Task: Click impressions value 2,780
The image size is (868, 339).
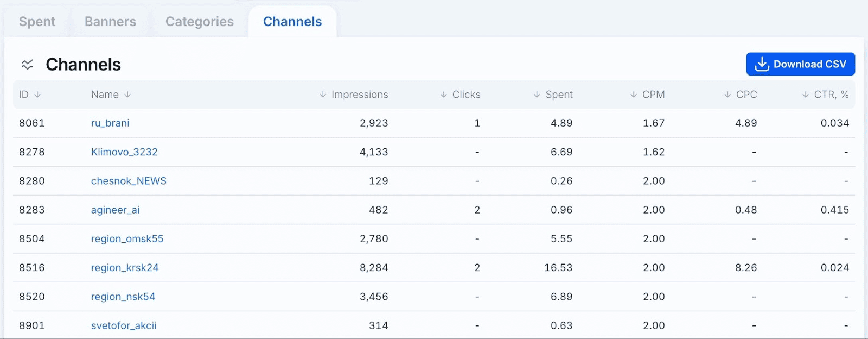Action: tap(374, 239)
